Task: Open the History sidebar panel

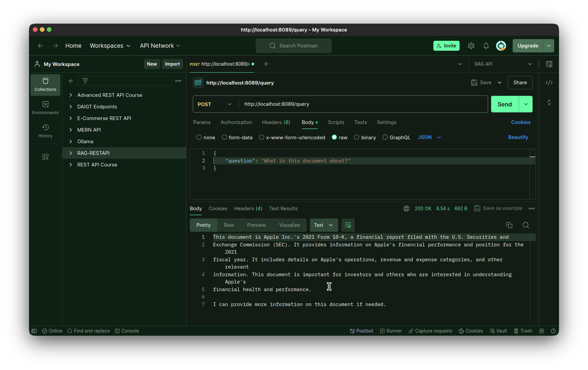Action: [x=45, y=131]
